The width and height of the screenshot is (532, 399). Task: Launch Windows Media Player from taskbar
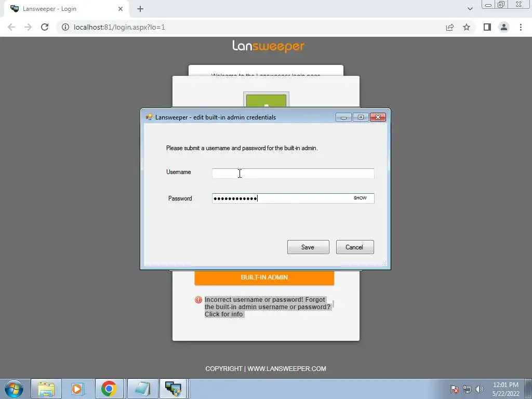[x=77, y=389]
